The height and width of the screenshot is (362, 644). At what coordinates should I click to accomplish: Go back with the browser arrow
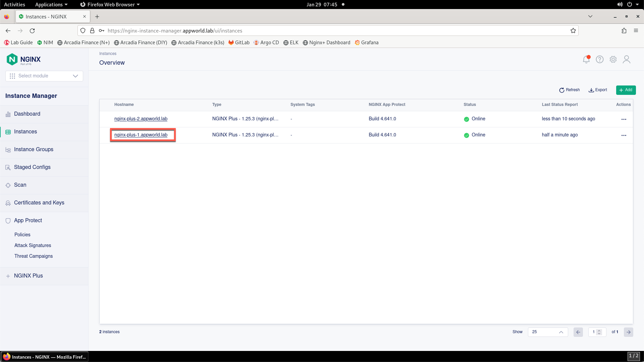pos(8,31)
